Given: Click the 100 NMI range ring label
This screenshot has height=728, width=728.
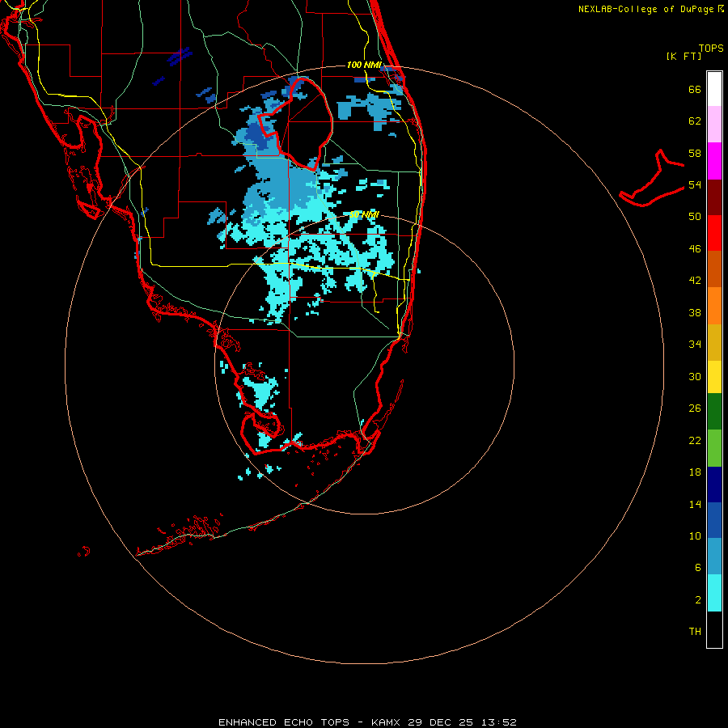Looking at the screenshot, I should pos(364,65).
